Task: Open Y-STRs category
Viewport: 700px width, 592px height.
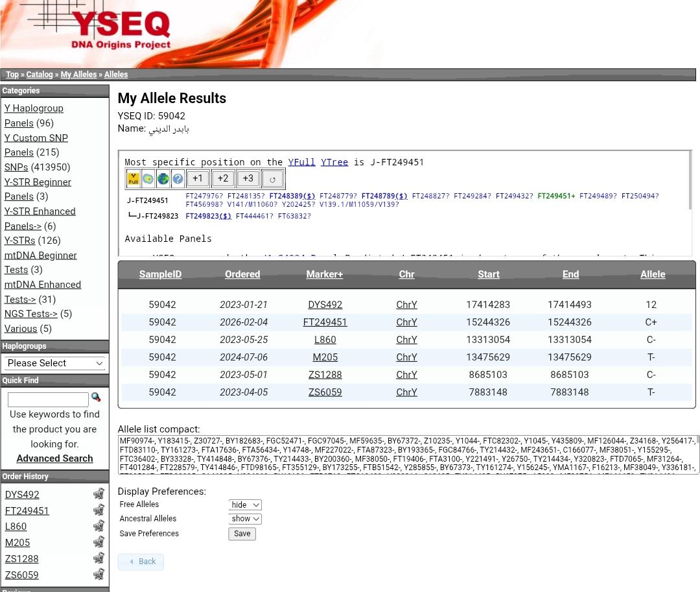Action: coord(19,241)
